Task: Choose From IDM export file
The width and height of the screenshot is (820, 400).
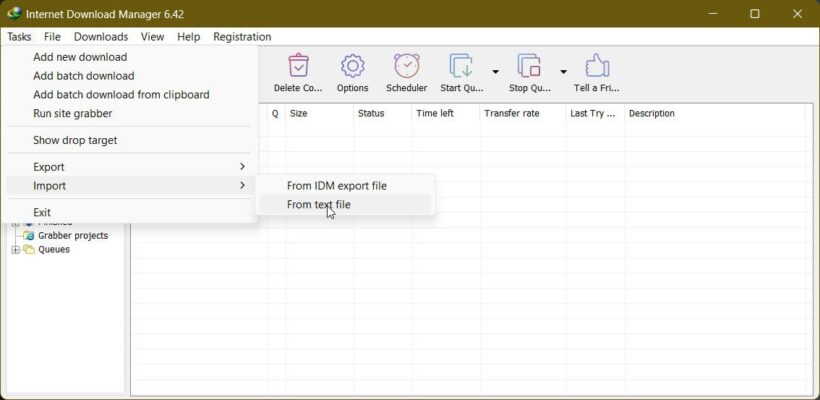Action: (336, 186)
